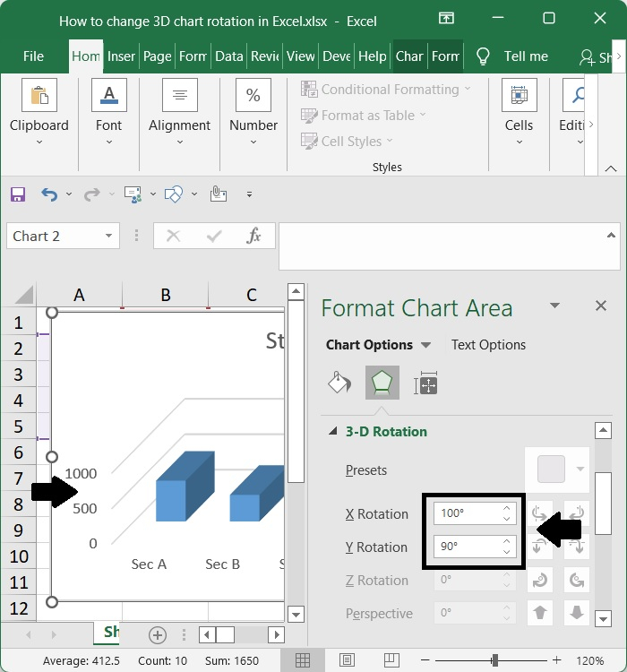This screenshot has height=672, width=627.
Task: Open the Name Box dropdown arrow
Action: coord(109,236)
